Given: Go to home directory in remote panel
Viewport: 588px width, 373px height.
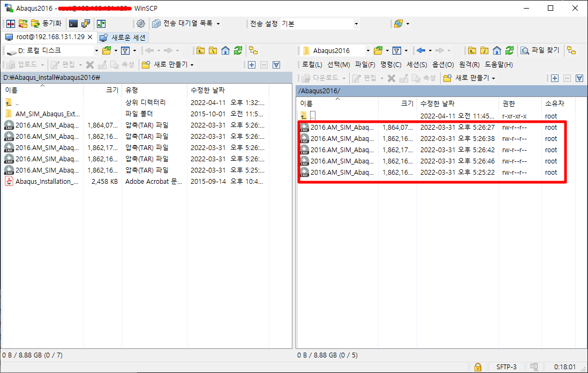Looking at the screenshot, I should [497, 51].
